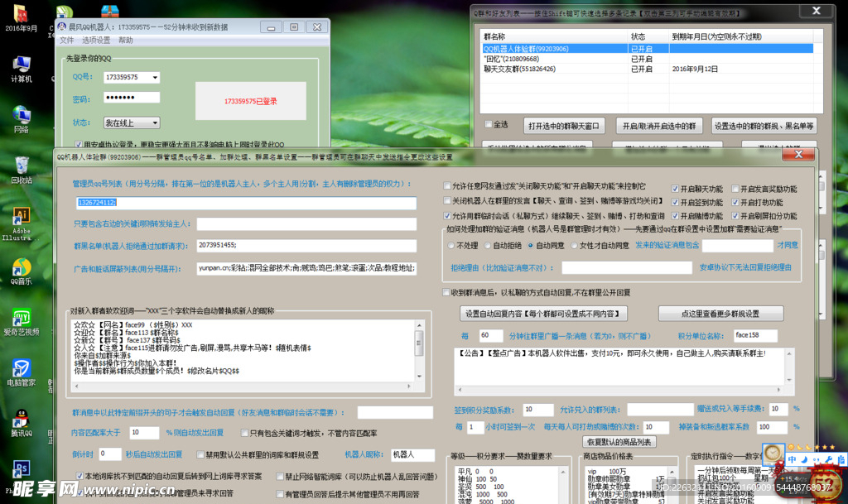Image resolution: width=848 pixels, height=504 pixels.
Task: Click the welcome message box horizontal scrollbar
Action: (x=243, y=386)
